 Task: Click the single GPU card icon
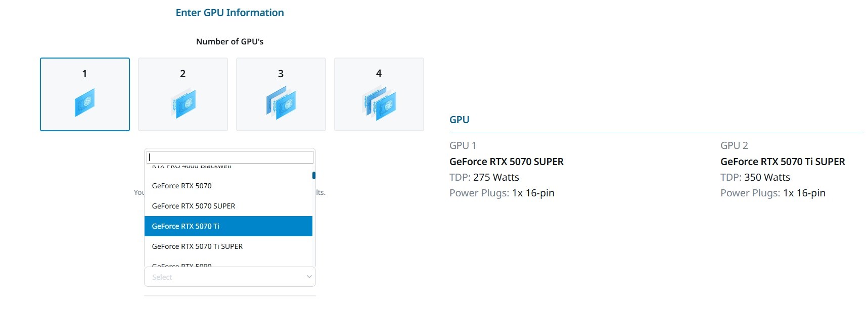[x=84, y=102]
